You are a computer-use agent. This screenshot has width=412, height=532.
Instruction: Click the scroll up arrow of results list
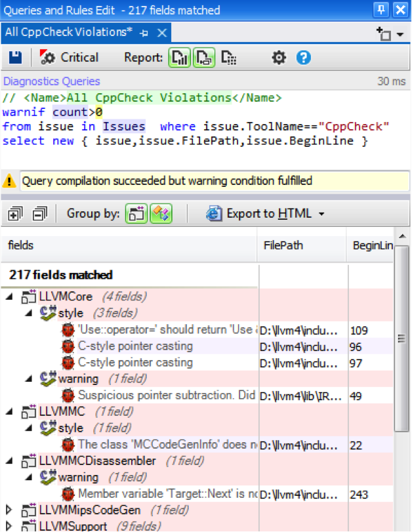[x=402, y=235]
